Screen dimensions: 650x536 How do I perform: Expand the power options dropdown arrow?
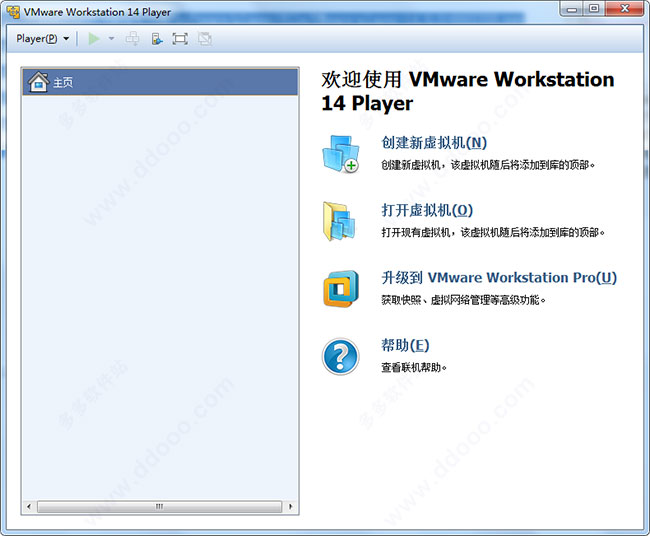[111, 39]
